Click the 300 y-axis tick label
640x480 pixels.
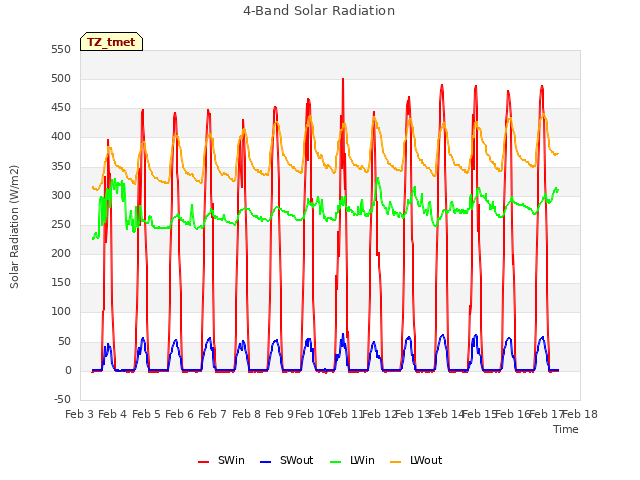(61, 196)
